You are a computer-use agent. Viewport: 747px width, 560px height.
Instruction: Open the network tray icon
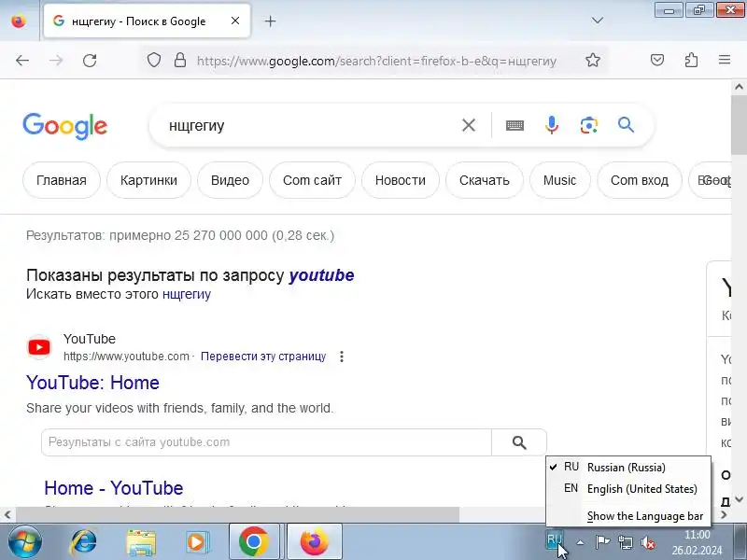tap(625, 542)
